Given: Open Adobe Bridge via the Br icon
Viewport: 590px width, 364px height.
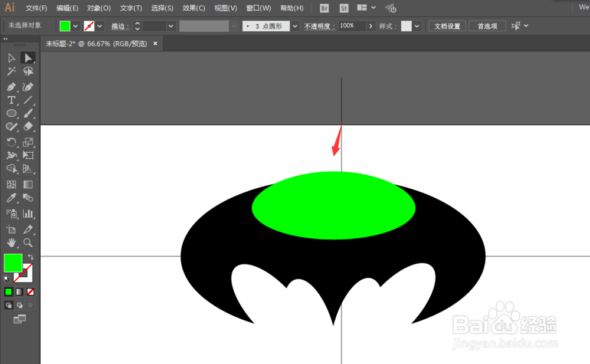Looking at the screenshot, I should tap(323, 8).
